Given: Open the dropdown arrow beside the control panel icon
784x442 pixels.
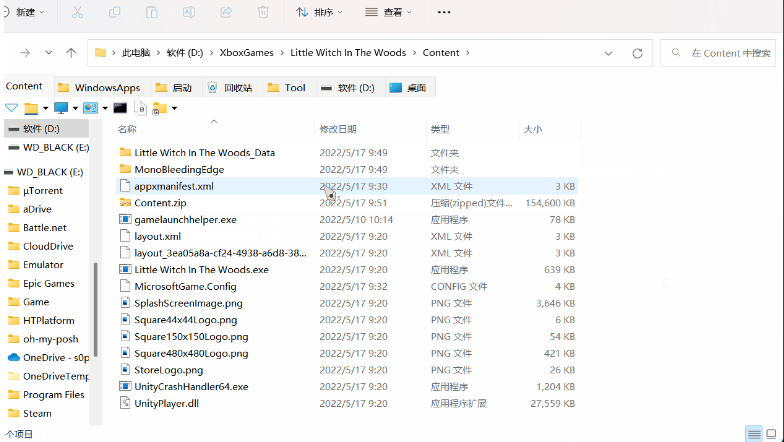Looking at the screenshot, I should [105, 108].
